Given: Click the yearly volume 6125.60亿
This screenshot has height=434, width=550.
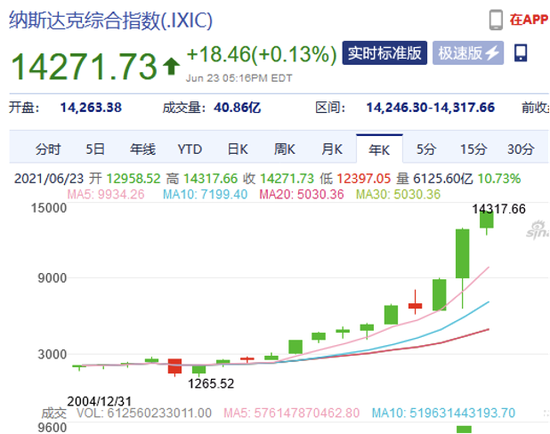Looking at the screenshot, I should pos(443,179).
